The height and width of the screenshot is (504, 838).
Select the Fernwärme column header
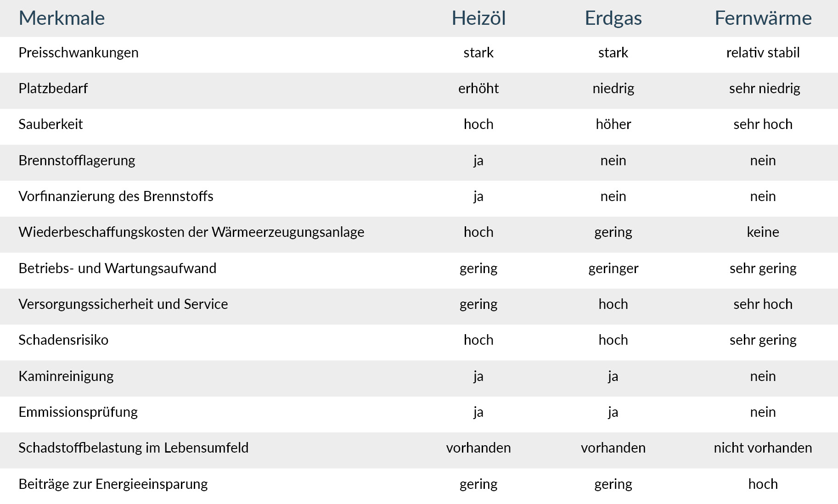[763, 18]
